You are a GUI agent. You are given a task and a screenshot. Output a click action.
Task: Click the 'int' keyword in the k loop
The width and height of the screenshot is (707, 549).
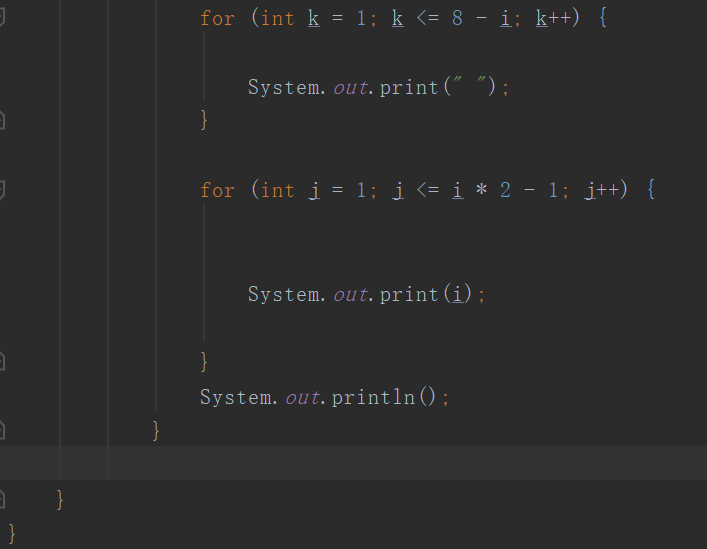277,18
